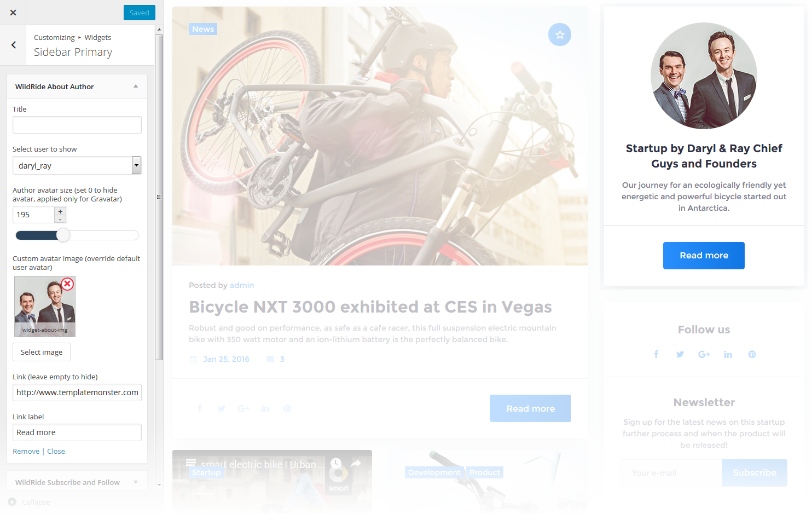
Task: Open Google Plus icon under Follow us
Action: click(x=704, y=354)
